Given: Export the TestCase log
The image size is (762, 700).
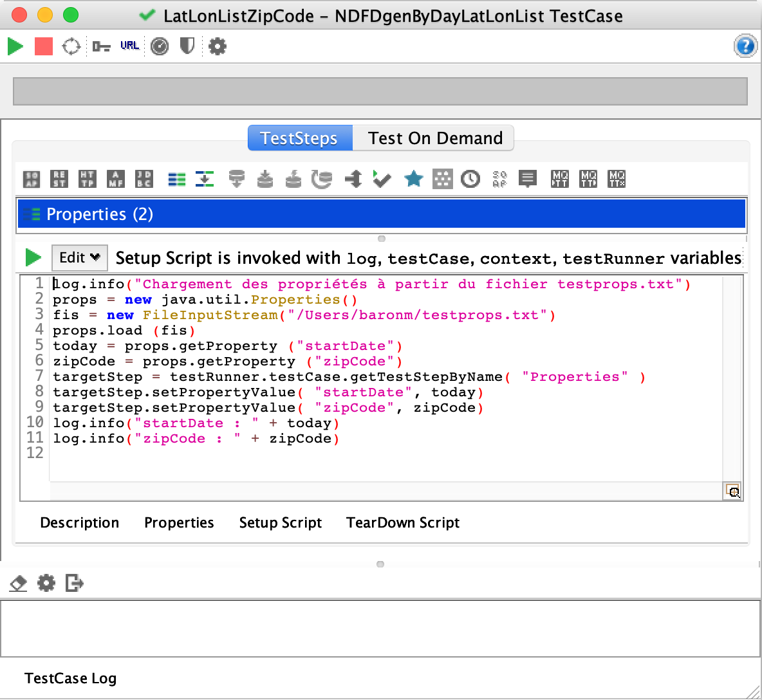Looking at the screenshot, I should [75, 584].
